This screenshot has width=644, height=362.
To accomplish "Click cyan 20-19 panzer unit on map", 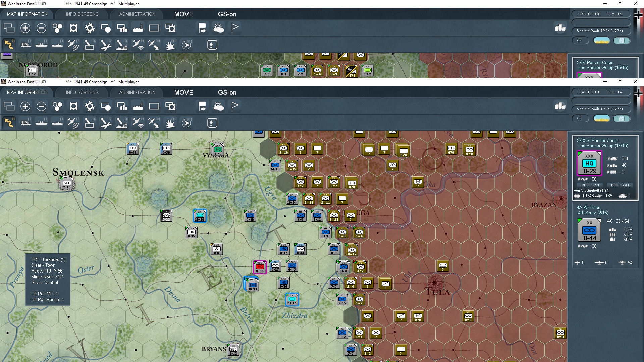I will point(200,216).
